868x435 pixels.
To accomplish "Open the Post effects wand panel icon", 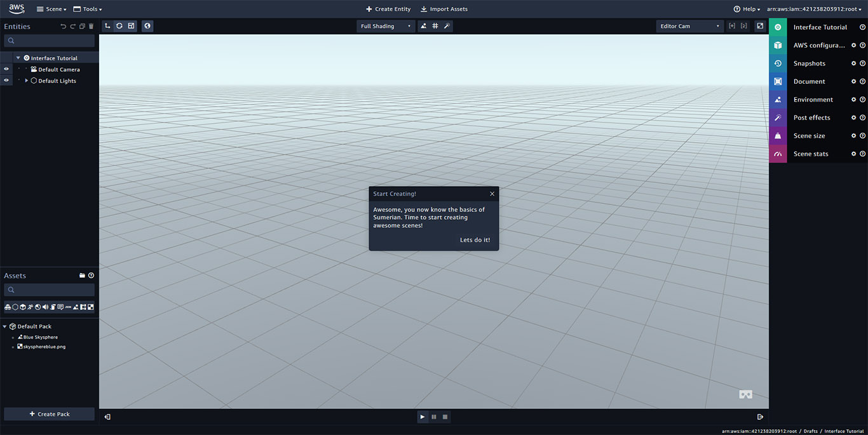I will (778, 117).
